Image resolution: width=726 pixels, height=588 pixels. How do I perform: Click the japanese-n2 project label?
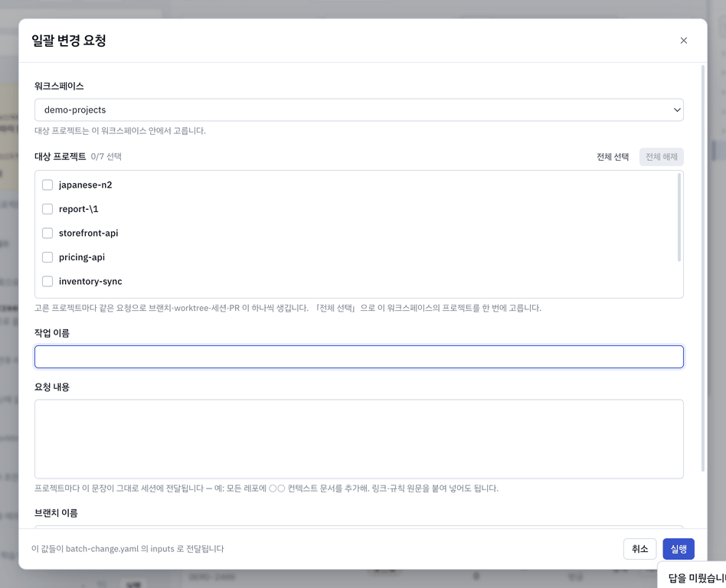85,185
